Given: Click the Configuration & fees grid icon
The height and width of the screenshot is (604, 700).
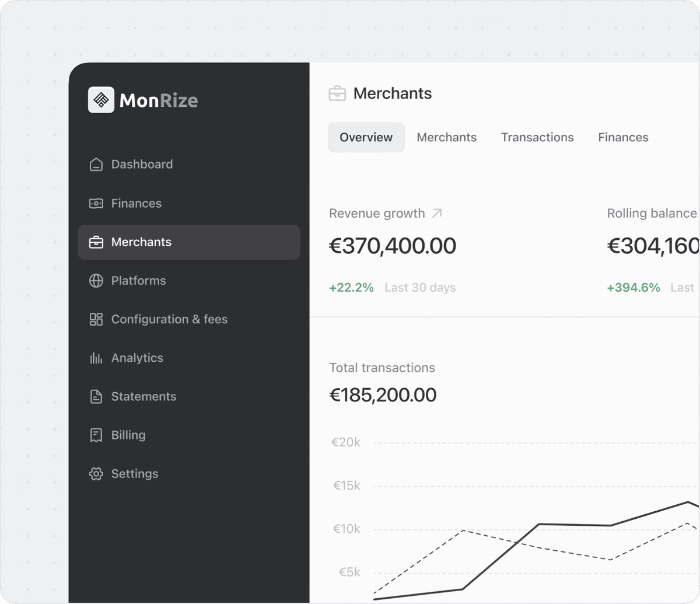Looking at the screenshot, I should click(x=96, y=319).
